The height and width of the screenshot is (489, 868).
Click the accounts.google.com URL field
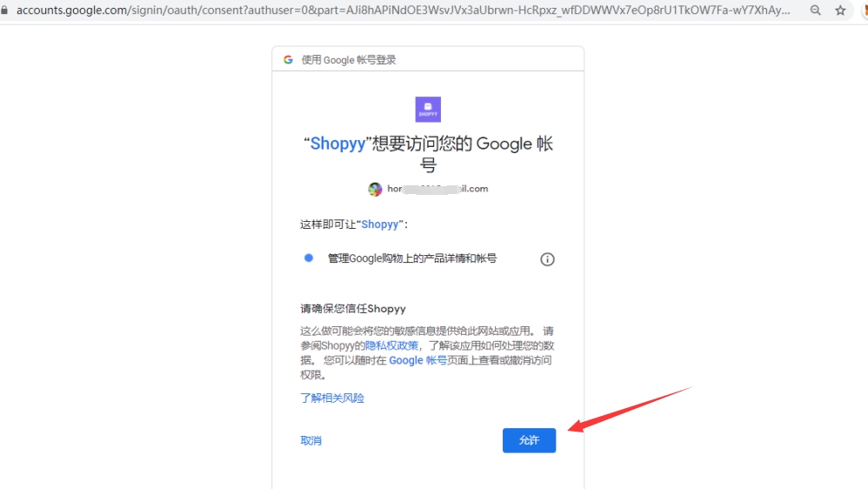[400, 10]
